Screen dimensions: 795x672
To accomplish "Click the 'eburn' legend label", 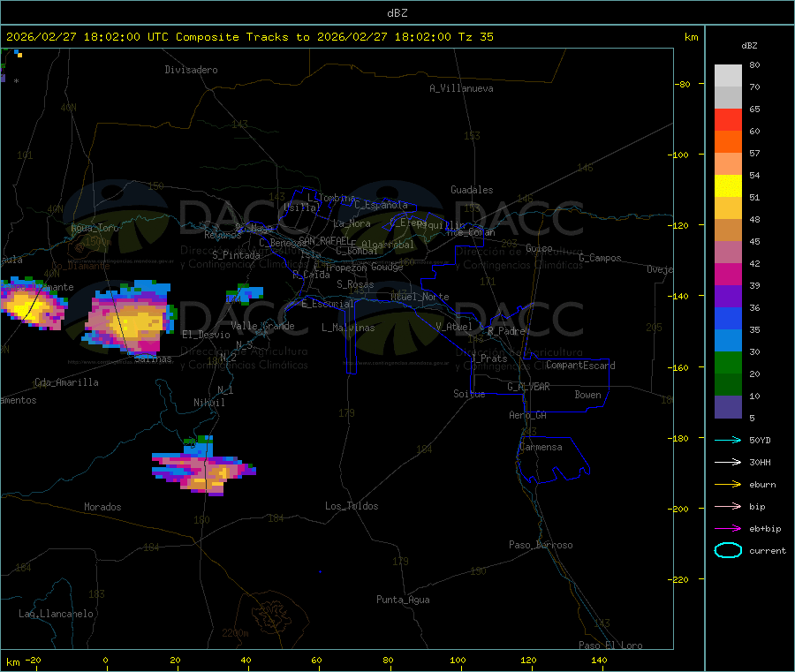I will [x=762, y=485].
